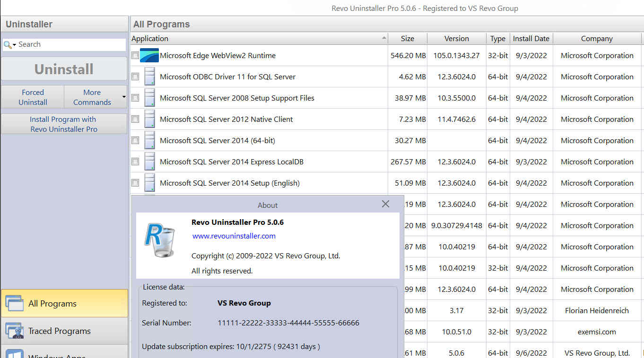This screenshot has width=644, height=358.
Task: Close the About dialog
Action: point(385,204)
